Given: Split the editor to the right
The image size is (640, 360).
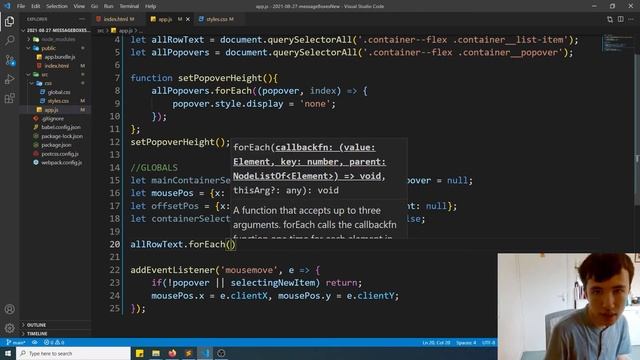Looking at the screenshot, I should (x=620, y=19).
